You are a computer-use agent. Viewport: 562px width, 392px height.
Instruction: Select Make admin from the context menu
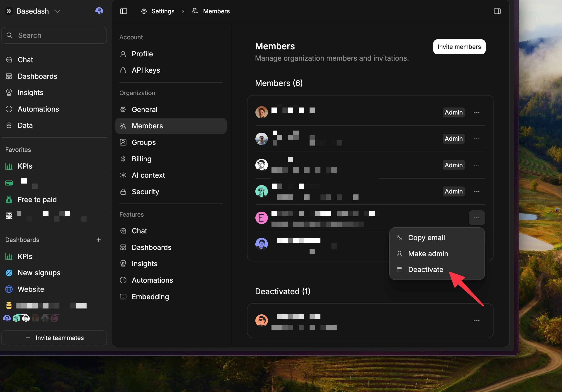click(x=428, y=254)
